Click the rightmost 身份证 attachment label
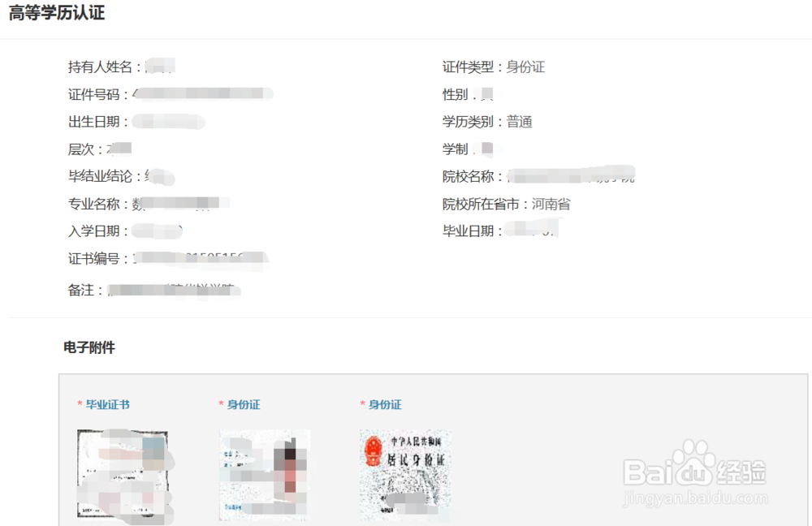This screenshot has width=812, height=526. click(385, 404)
